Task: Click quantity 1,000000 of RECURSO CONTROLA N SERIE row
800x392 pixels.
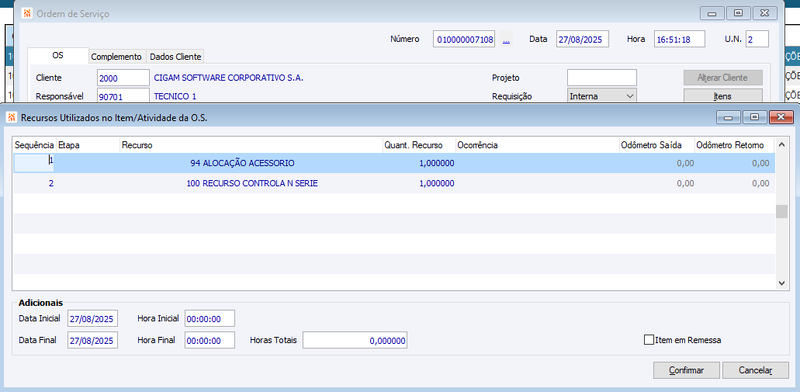Action: coord(436,183)
